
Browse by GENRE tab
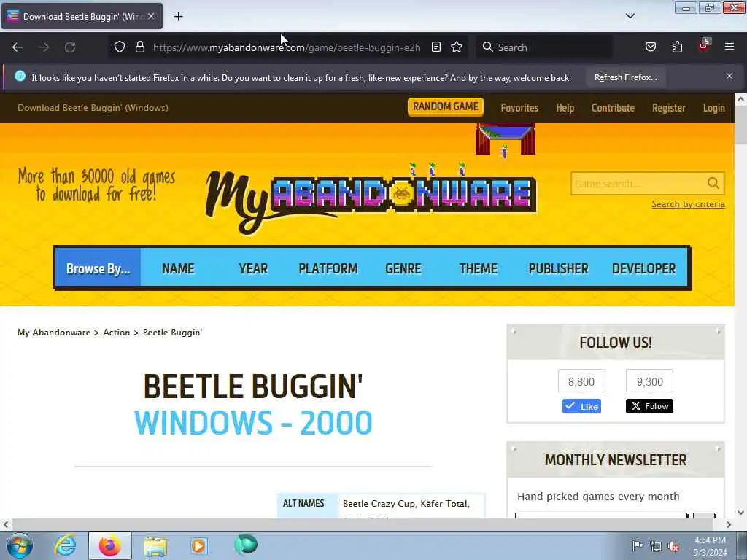pos(403,268)
